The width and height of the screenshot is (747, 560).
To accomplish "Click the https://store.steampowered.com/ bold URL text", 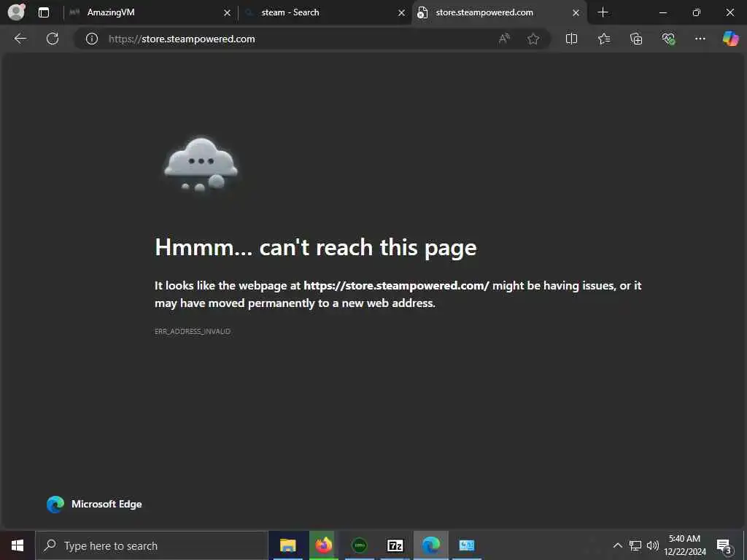I will pyautogui.click(x=396, y=285).
